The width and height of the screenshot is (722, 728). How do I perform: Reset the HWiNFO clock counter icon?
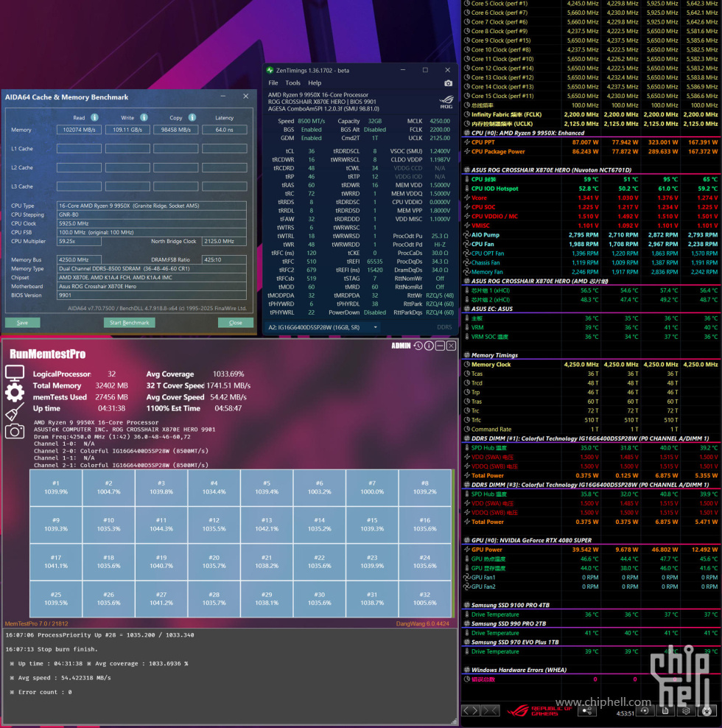pos(645,711)
